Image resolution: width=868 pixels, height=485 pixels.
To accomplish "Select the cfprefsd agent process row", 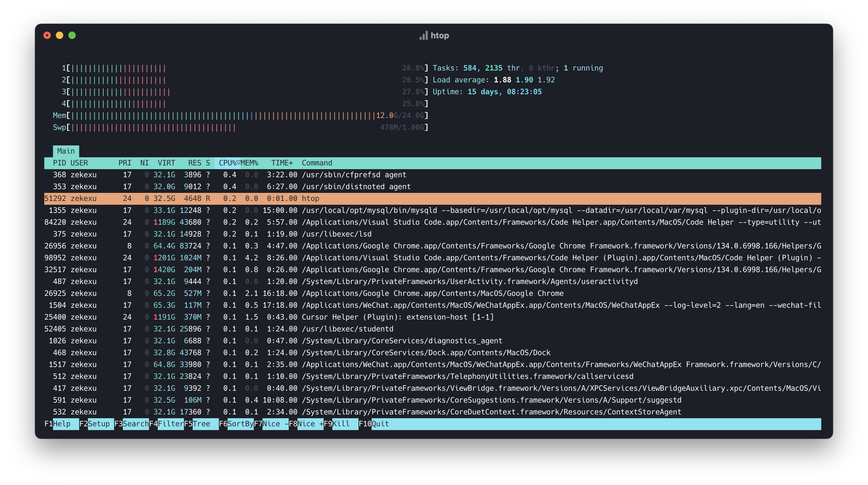I will (433, 175).
